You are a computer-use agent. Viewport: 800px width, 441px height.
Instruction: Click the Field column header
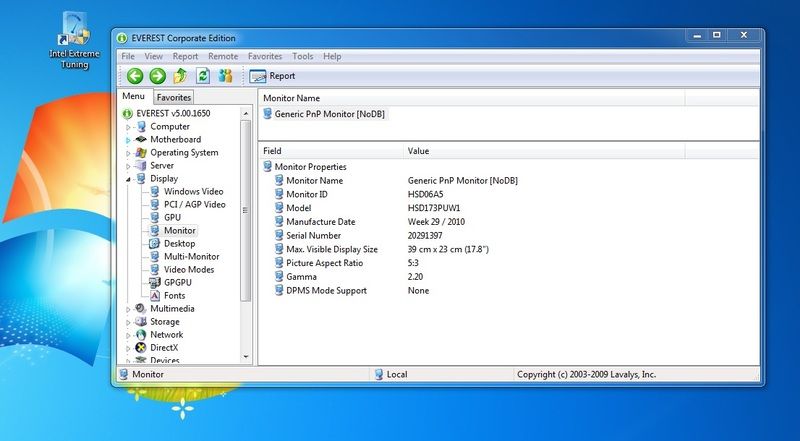point(331,151)
